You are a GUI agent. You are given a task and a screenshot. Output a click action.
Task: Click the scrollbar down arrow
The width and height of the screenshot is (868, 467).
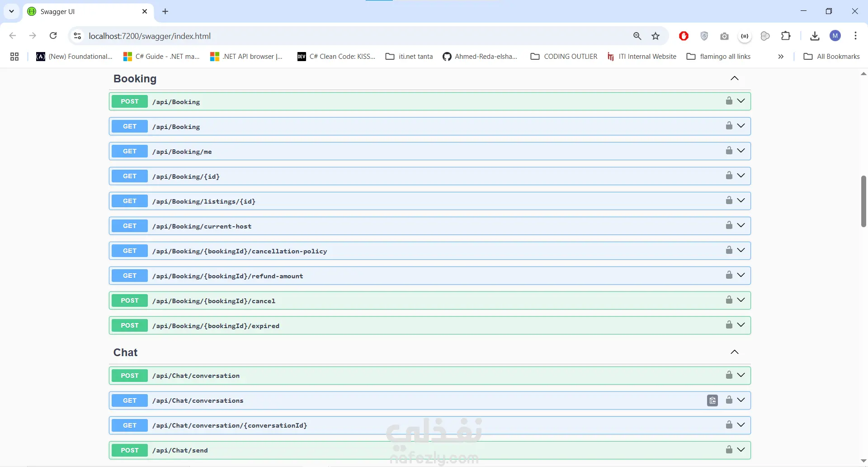[863, 461]
